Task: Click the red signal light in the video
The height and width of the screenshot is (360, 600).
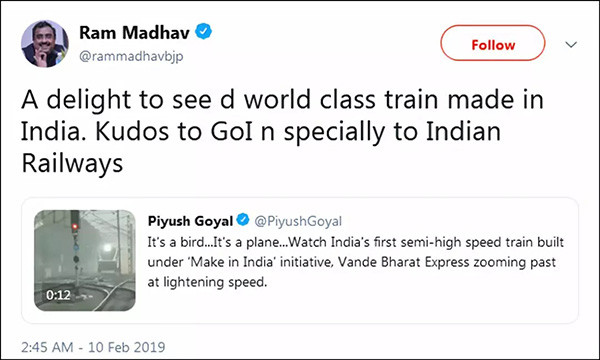Action: (75, 226)
